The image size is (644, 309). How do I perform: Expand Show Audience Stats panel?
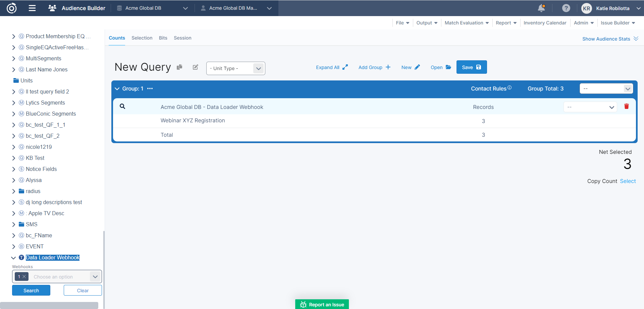[610, 39]
